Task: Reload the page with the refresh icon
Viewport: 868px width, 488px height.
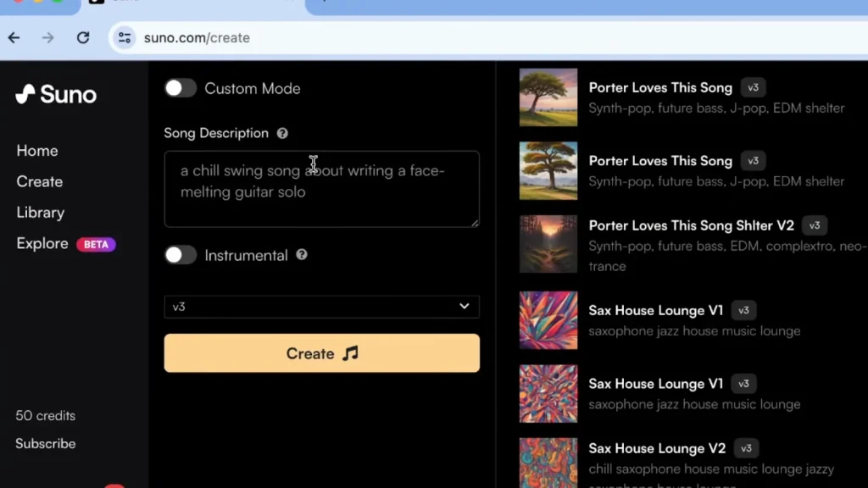Action: 83,37
